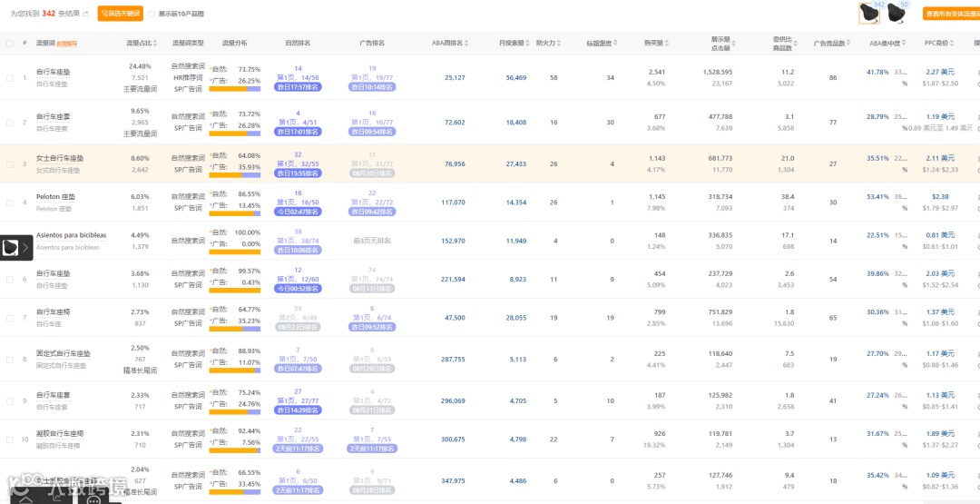Click ABA concentration 53.41% value
Viewport: 980px width, 504px height.
point(877,197)
